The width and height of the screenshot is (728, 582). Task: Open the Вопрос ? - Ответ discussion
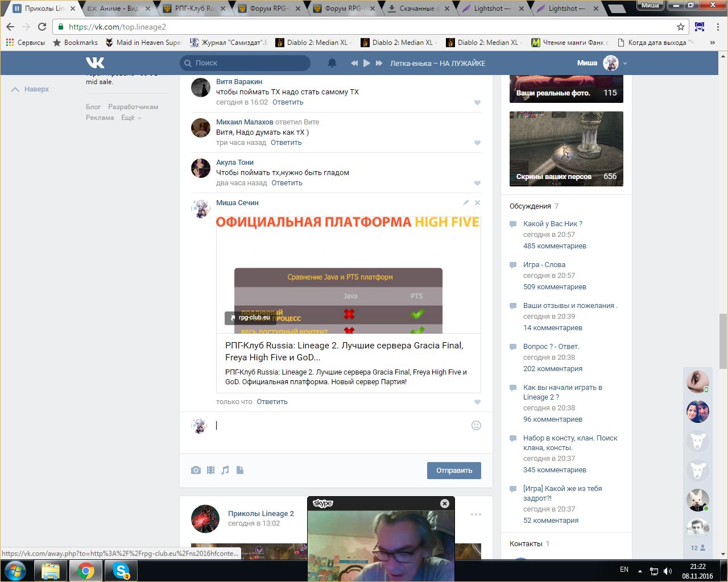[551, 347]
